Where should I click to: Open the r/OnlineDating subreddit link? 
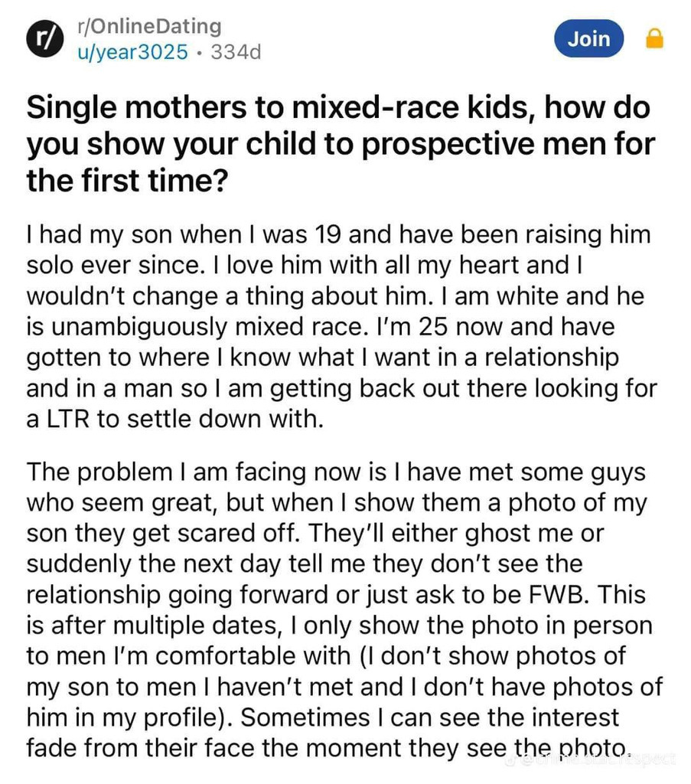(148, 27)
